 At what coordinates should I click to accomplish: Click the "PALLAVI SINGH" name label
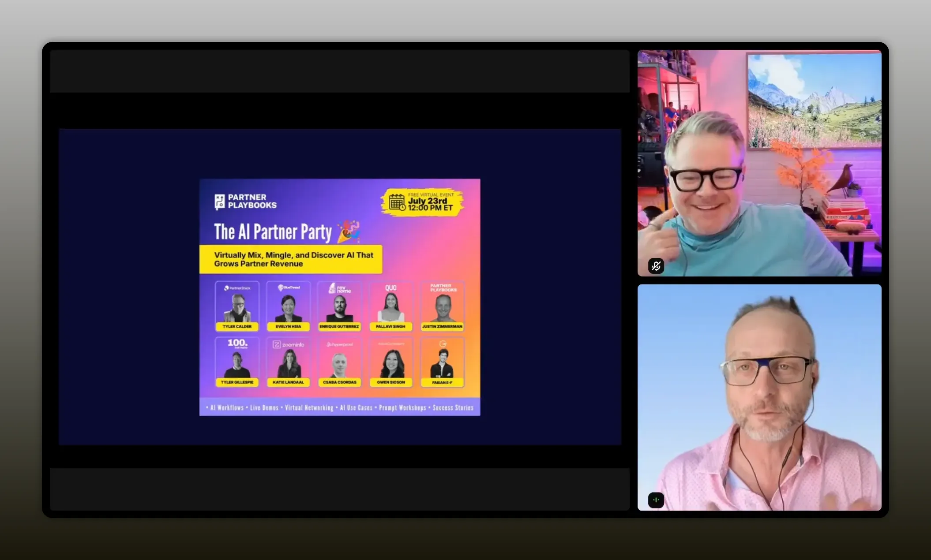390,327
